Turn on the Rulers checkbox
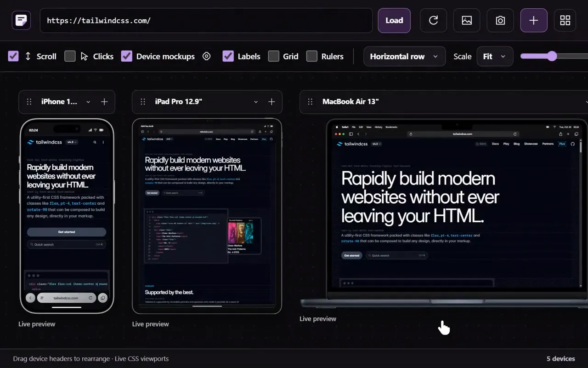588x368 pixels. point(311,56)
